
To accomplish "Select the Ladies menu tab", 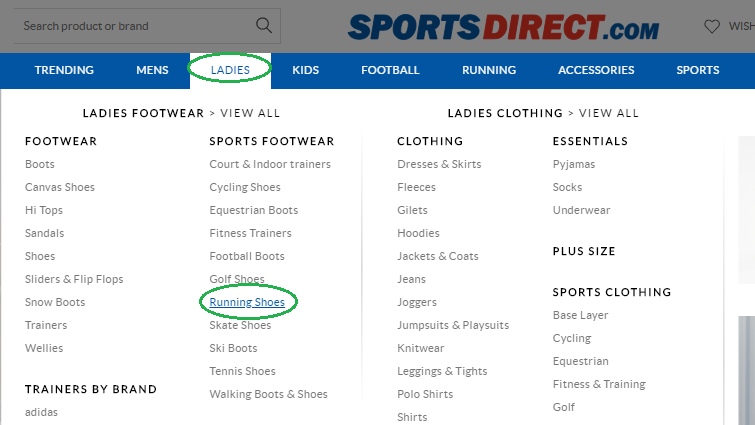I will point(230,70).
